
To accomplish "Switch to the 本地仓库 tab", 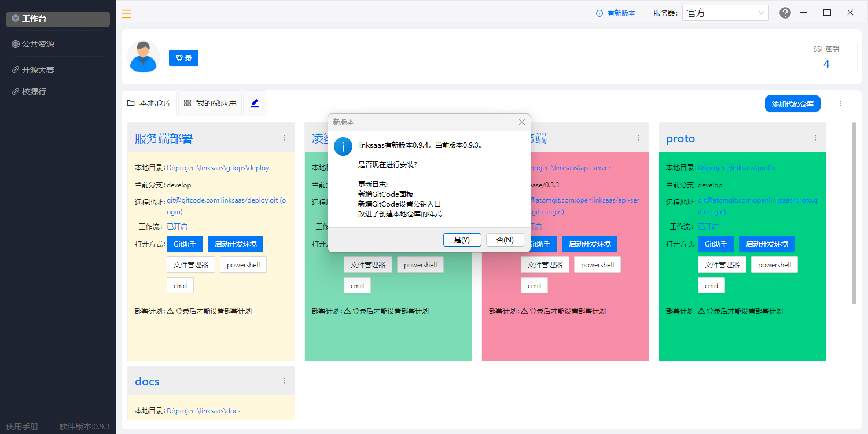I will click(x=150, y=103).
